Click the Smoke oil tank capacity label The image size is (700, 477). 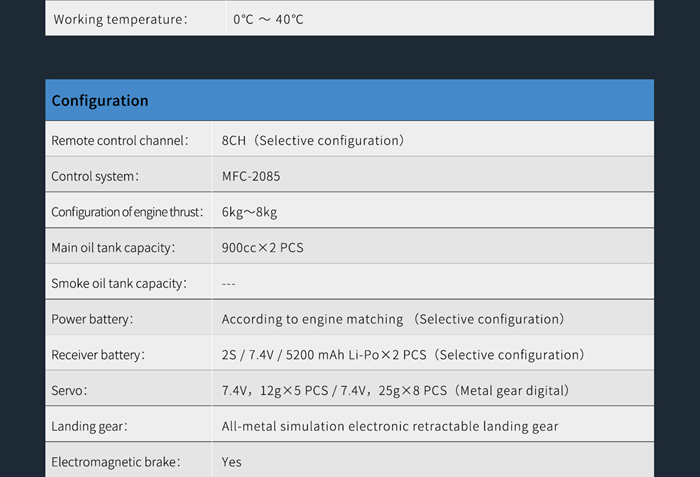[x=119, y=284]
